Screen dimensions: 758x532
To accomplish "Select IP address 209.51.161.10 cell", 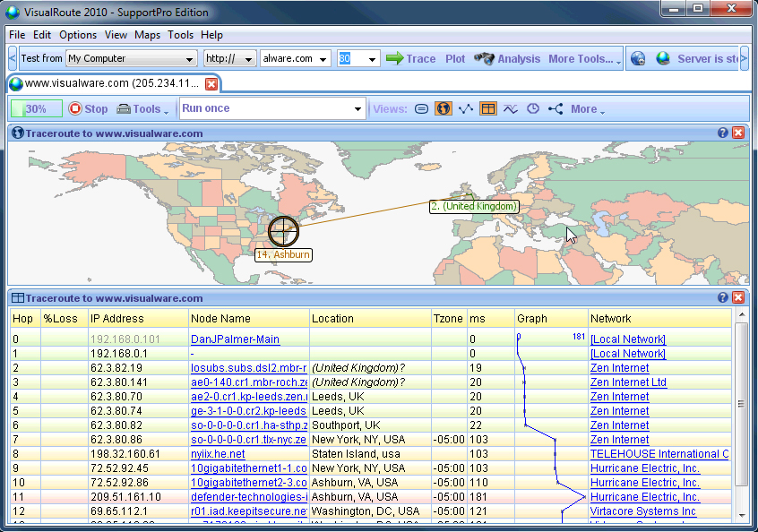I will (138, 497).
